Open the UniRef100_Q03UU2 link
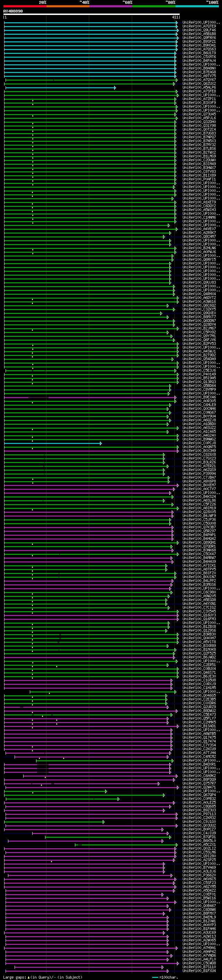This screenshot has height=980, width=222. [x=199, y=825]
